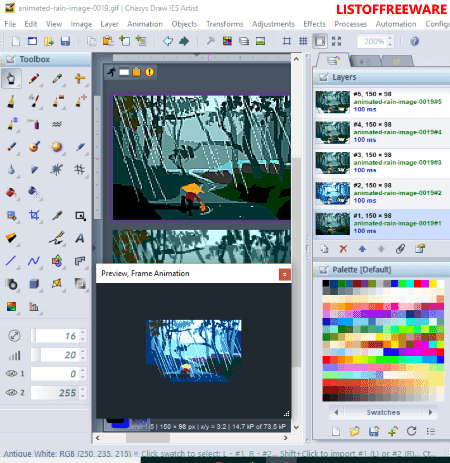The height and width of the screenshot is (463, 450).
Task: Move layer up with blue arrow
Action: [362, 249]
